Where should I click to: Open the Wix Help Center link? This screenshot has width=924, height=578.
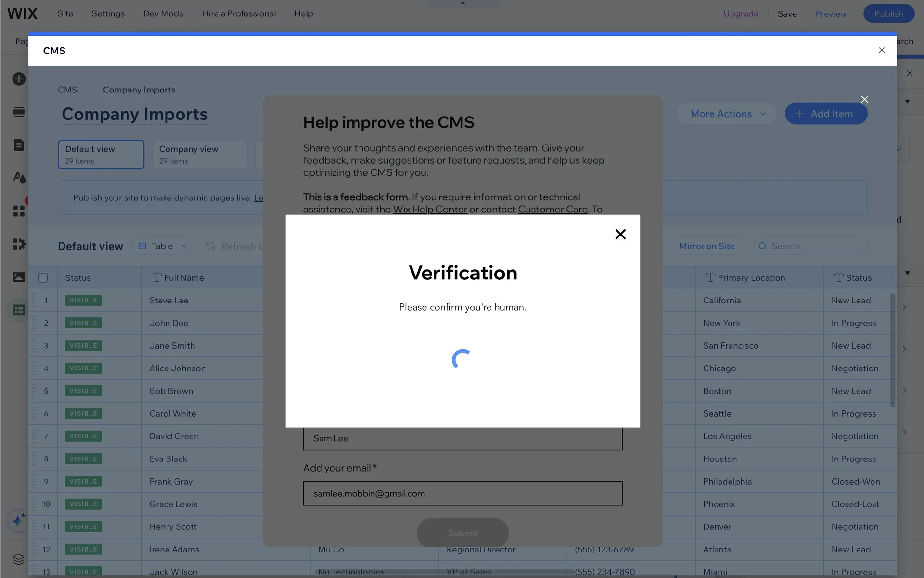[x=430, y=210]
